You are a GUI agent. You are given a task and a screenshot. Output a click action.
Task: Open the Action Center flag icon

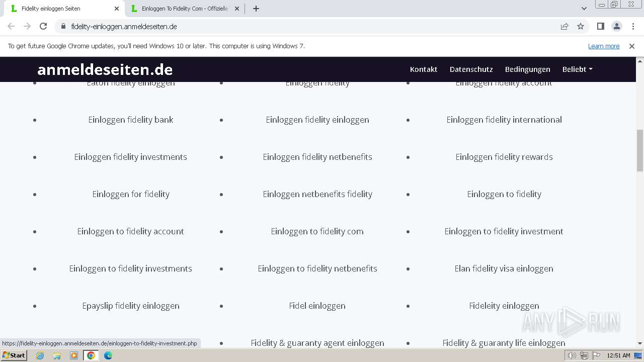pos(596,355)
